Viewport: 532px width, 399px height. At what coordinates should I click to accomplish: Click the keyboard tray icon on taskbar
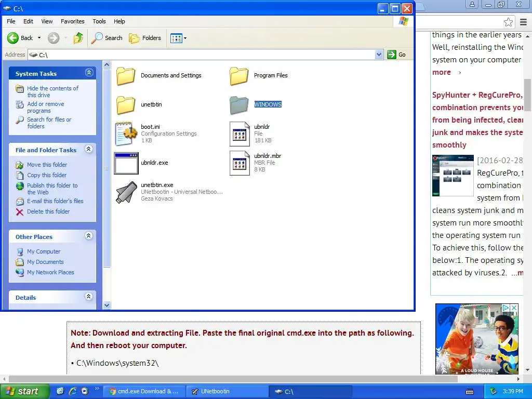tap(470, 392)
